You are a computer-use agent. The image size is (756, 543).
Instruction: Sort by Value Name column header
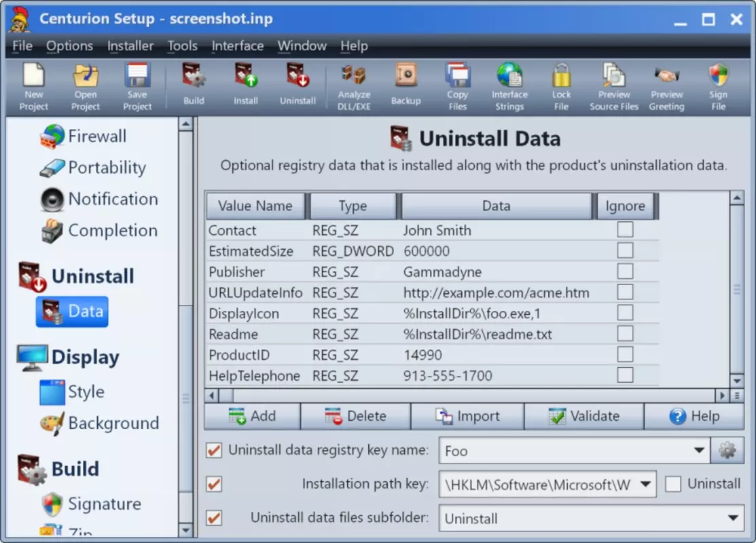point(255,206)
